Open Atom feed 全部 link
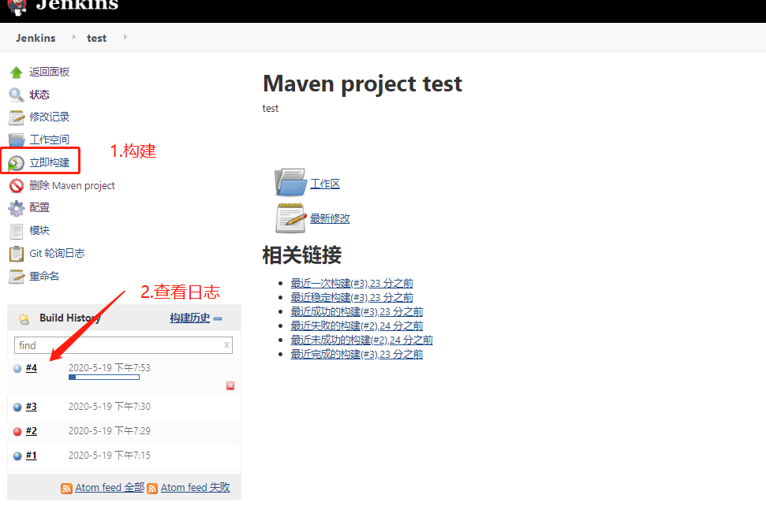This screenshot has width=766, height=532. 110,488
